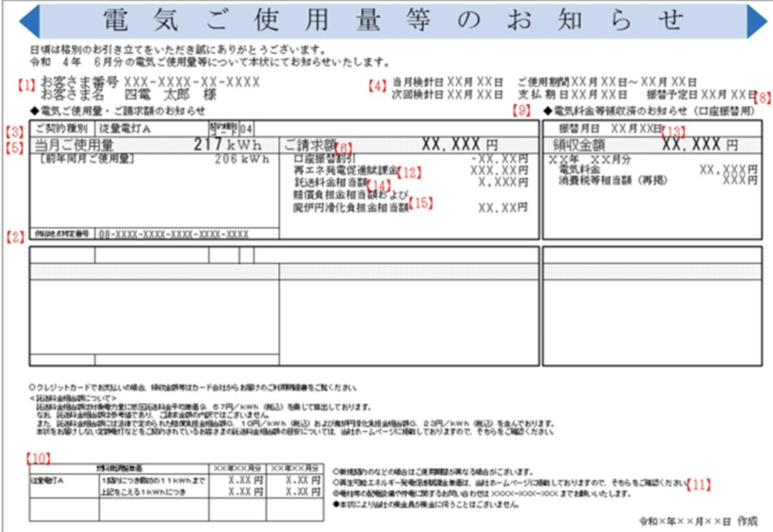This screenshot has width=773, height=532.
Task: Click the 電気ご使用量等のお知らせ title banner
Action: tap(392, 21)
